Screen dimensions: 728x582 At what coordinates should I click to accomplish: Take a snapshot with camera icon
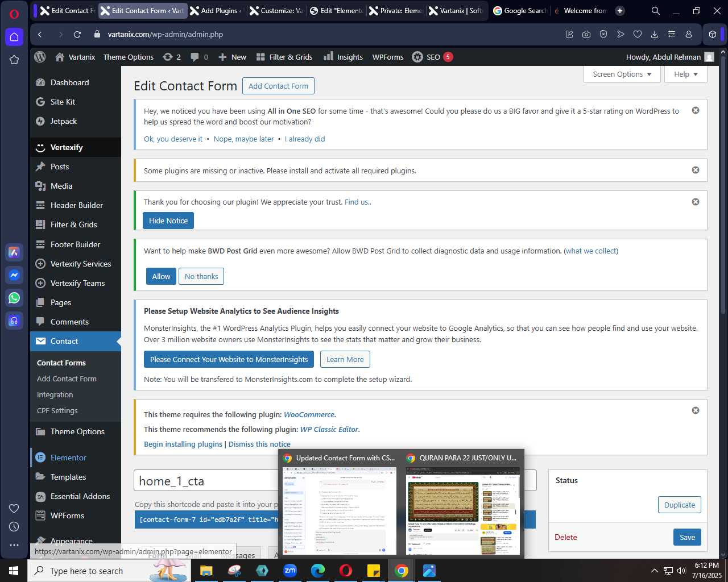click(x=586, y=35)
